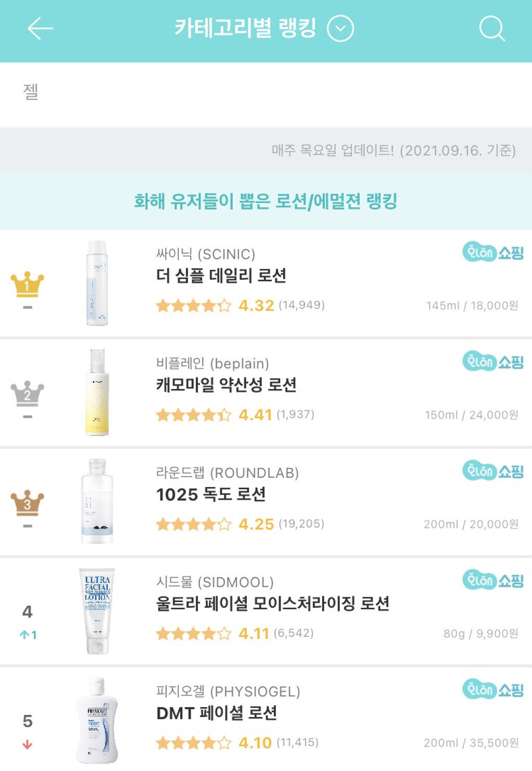Tap the 로션/에멀젼 랭킹 banner heading
This screenshot has width=532, height=771.
[x=265, y=201]
